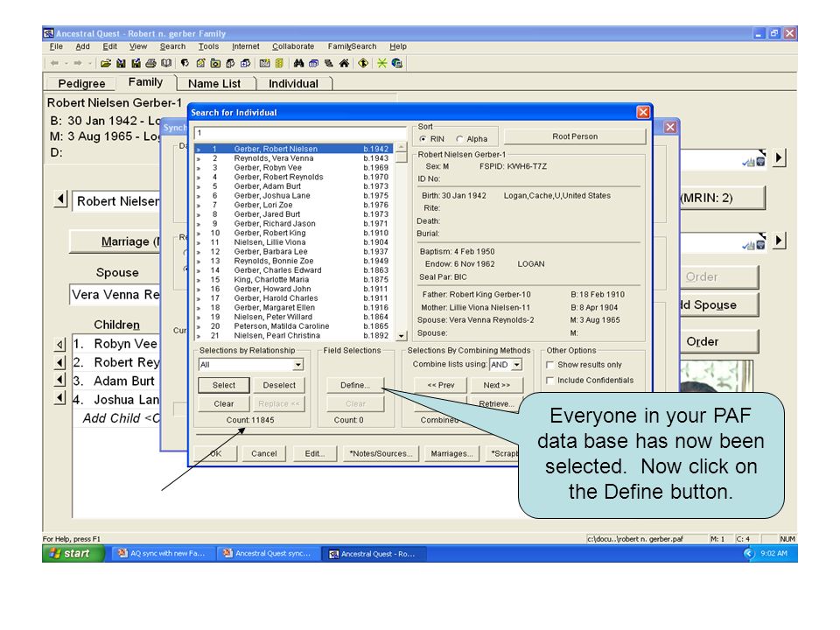Open the File menu
The width and height of the screenshot is (840, 630).
(x=56, y=46)
